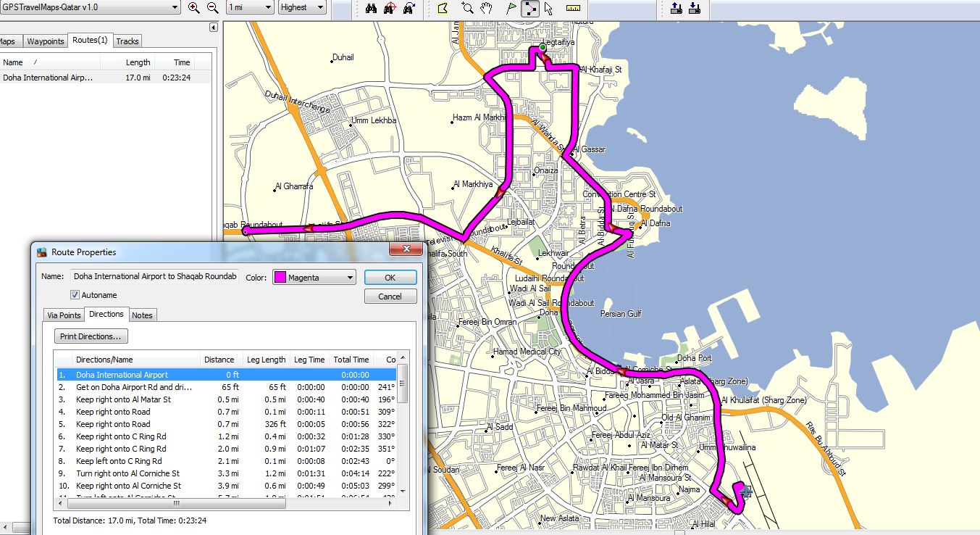The height and width of the screenshot is (535, 980).
Task: Activate the Route creation tool
Action: pyautogui.click(x=529, y=9)
